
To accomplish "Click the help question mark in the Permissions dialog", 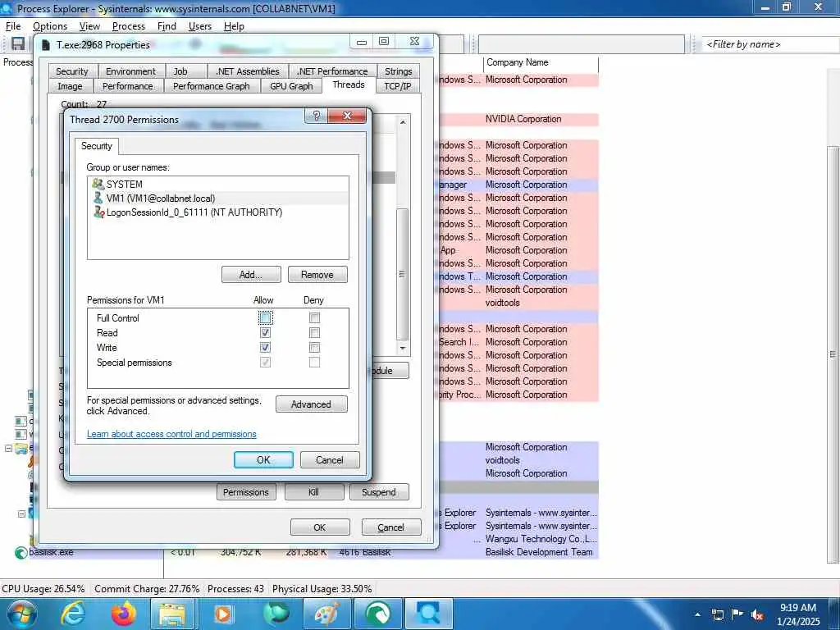I will [x=316, y=116].
